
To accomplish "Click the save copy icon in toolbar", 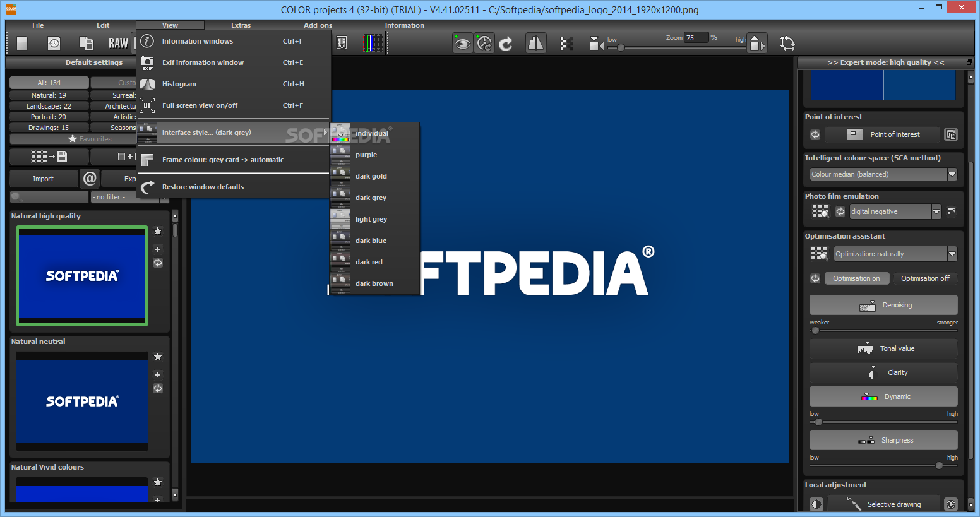I will [86, 43].
